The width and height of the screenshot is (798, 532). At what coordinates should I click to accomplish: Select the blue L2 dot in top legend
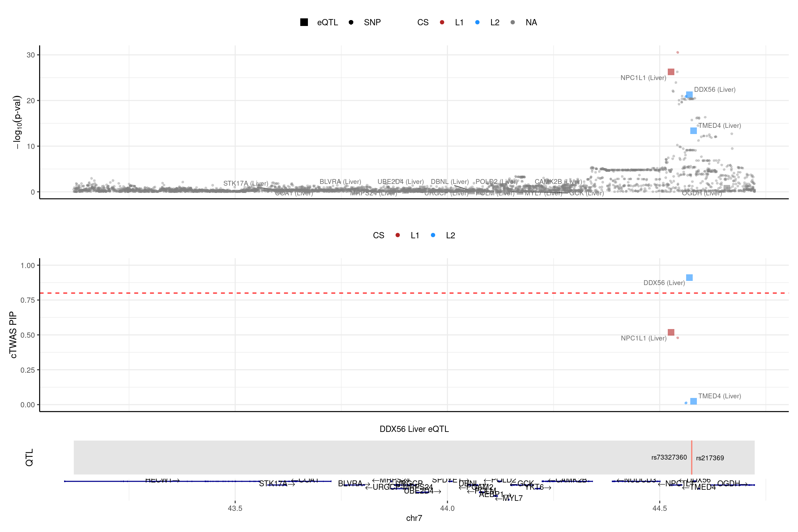[478, 22]
